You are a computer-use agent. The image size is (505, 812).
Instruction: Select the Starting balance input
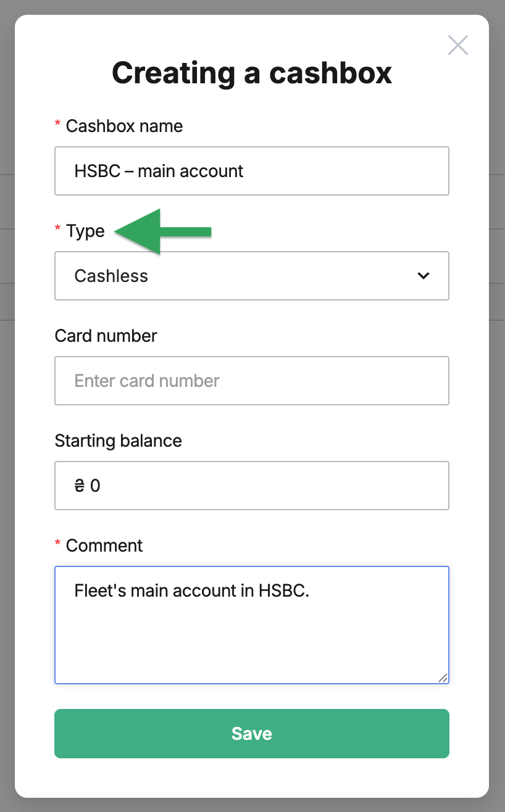click(x=252, y=486)
